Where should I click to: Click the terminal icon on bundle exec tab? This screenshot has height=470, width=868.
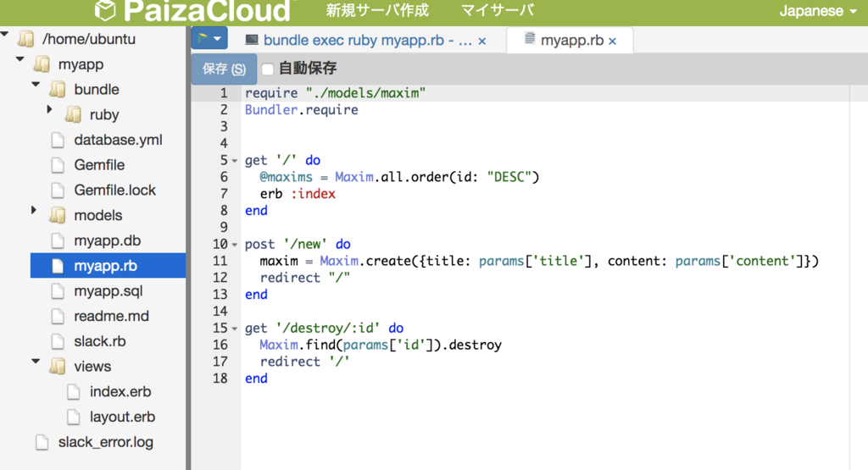coord(252,39)
